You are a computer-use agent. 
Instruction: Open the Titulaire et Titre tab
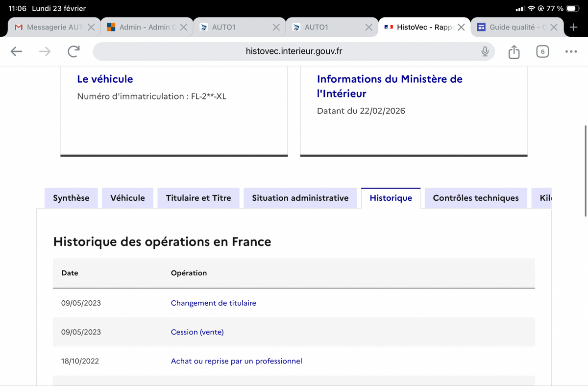tap(198, 198)
